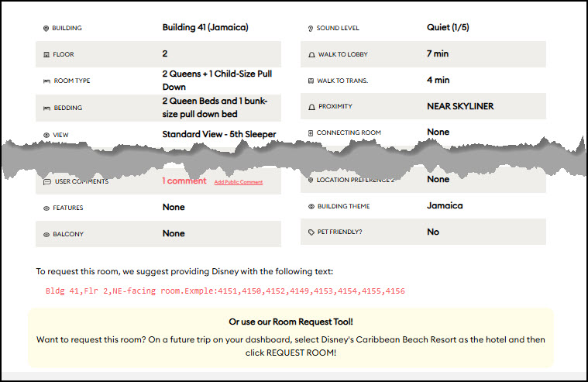Open the '1 comment' link
Viewport: 588px width, 382px height.
184,181
